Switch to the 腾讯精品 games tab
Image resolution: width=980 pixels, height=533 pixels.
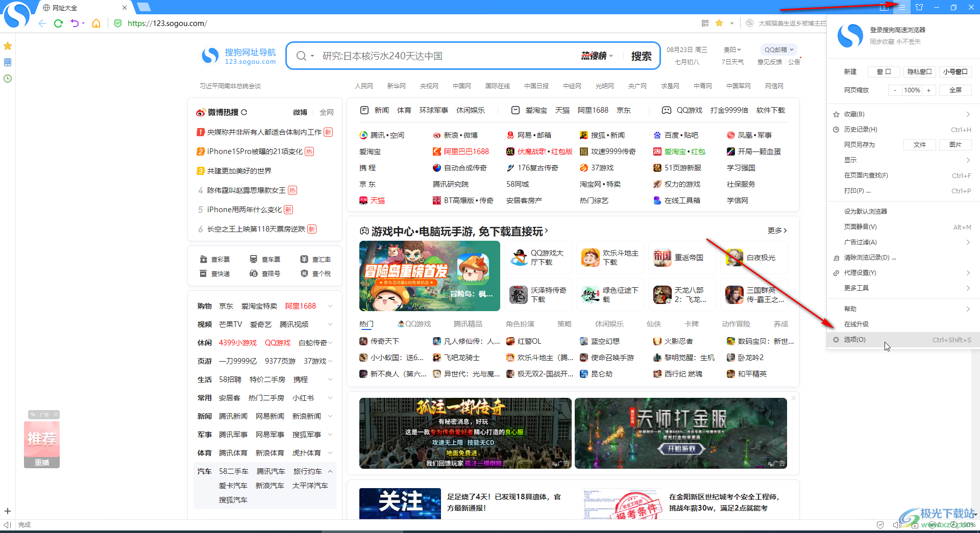pyautogui.click(x=468, y=324)
